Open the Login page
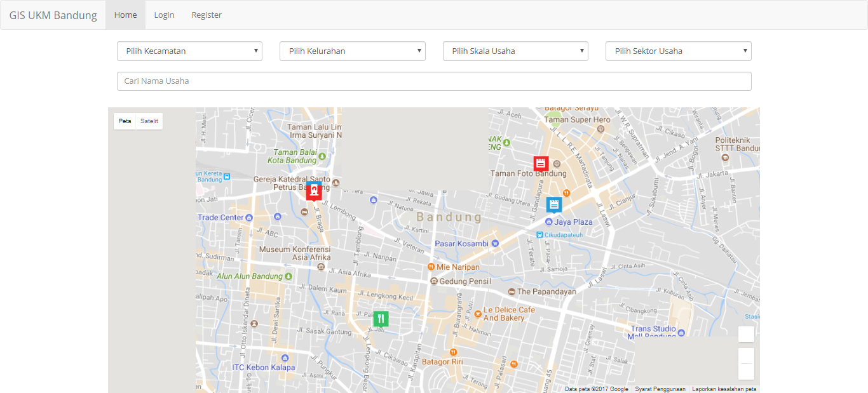This screenshot has height=393, width=868. pyautogui.click(x=164, y=15)
